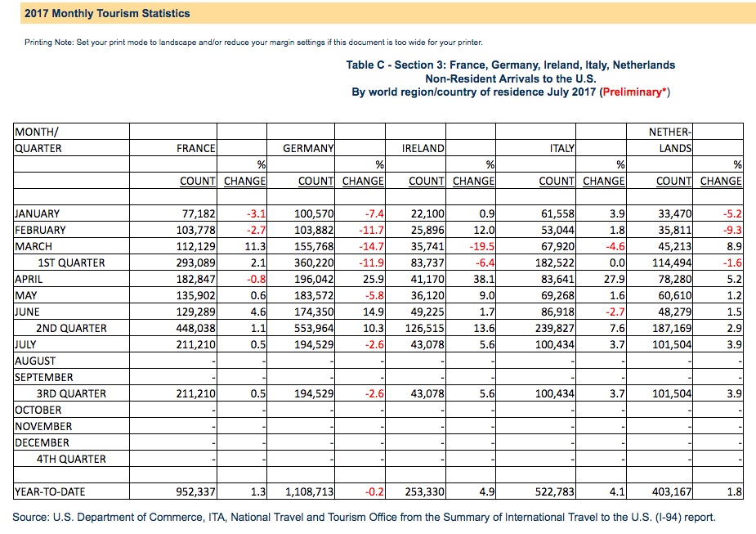
Task: Click 'Non-Resident Arrivals to the U.S.' subtitle
Action: tap(511, 79)
